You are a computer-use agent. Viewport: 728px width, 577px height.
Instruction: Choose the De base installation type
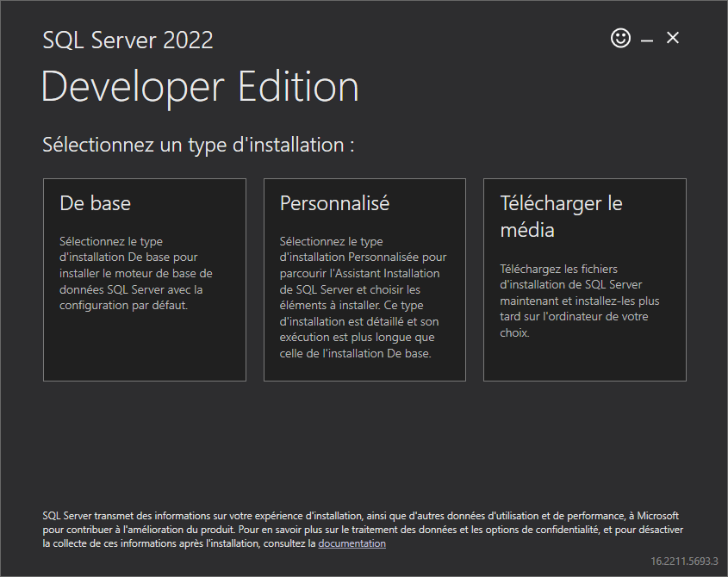click(x=145, y=280)
